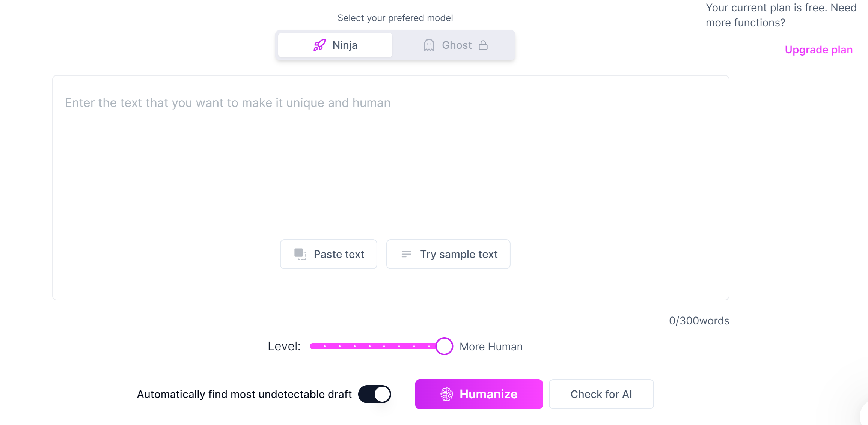
Task: Click the placeholder text in the editor
Action: click(228, 102)
